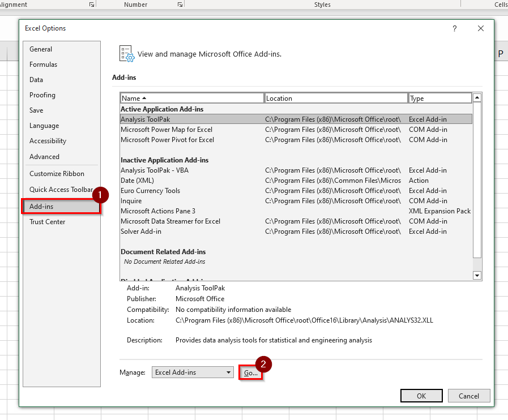
Task: Sort add-ins by Name column header
Action: [192, 98]
